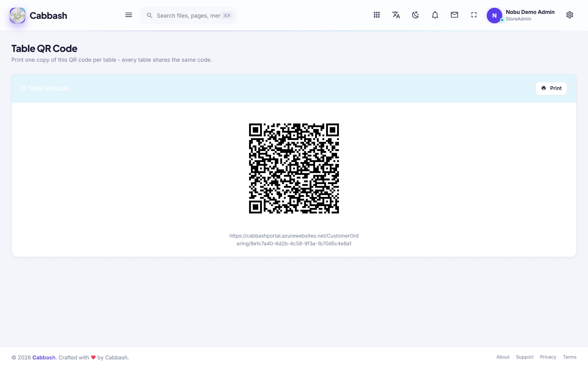The width and height of the screenshot is (588, 368).
Task: Open the Privacy footer link
Action: [x=548, y=357]
